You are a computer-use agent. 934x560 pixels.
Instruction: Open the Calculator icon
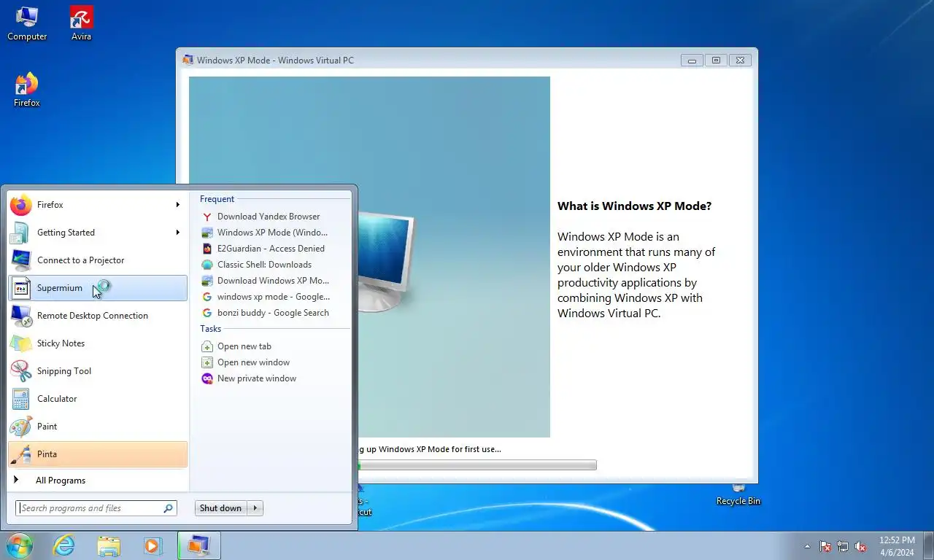[20, 399]
